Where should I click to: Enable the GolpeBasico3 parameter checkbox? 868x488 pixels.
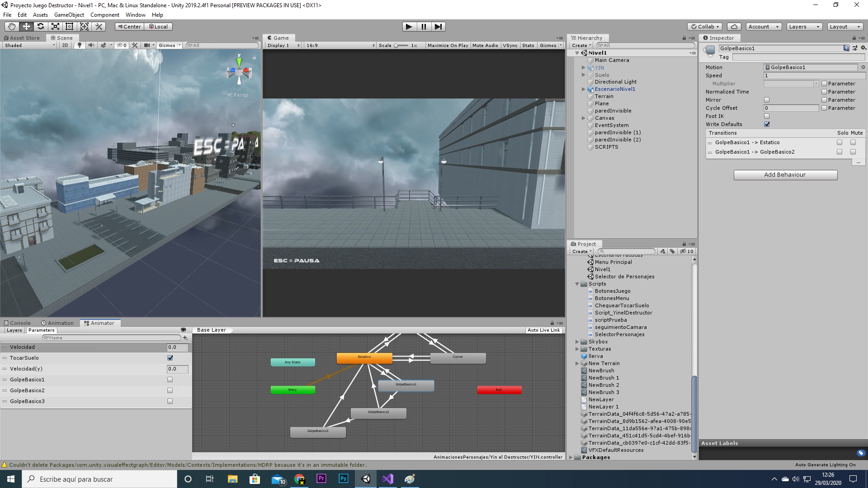[x=170, y=401]
